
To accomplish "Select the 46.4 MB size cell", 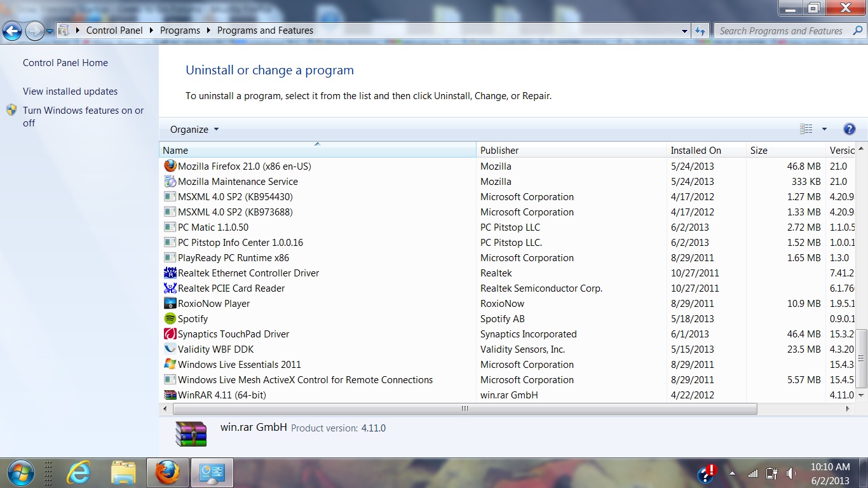I will coord(804,334).
